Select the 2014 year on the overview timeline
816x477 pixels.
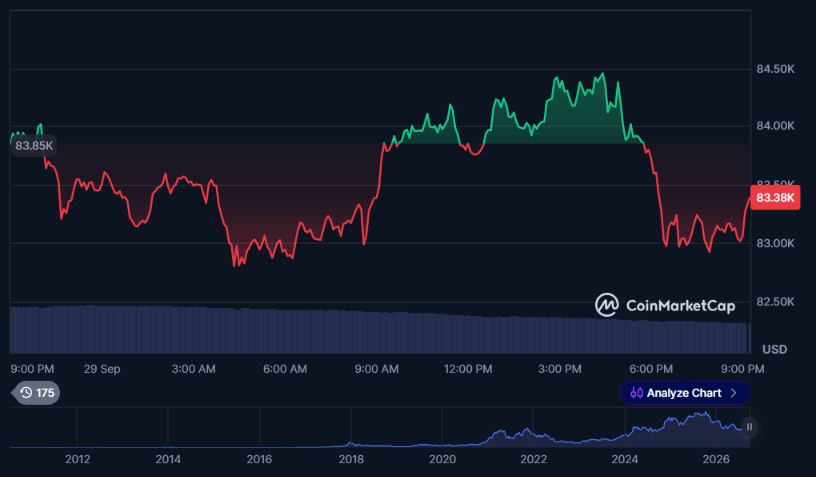point(168,459)
